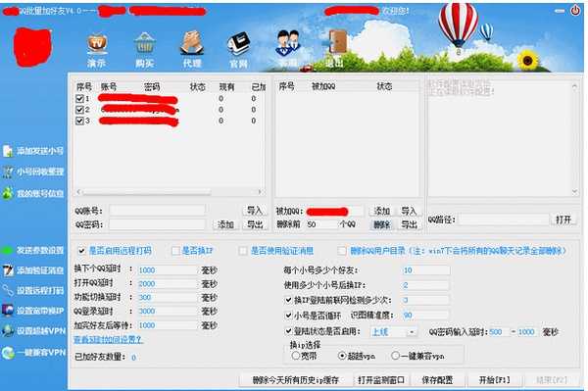The width and height of the screenshot is (588, 391).
Task: Focus the QQ密码 input field
Action: pyautogui.click(x=157, y=224)
